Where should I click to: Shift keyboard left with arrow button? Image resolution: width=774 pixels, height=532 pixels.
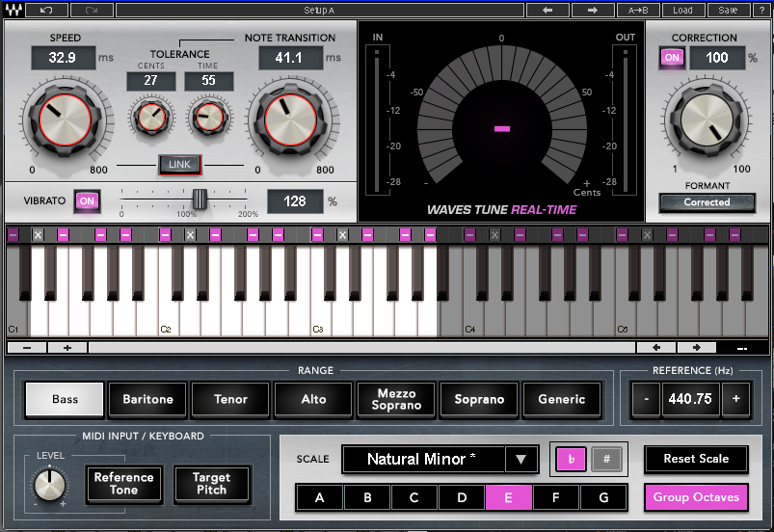tap(656, 348)
